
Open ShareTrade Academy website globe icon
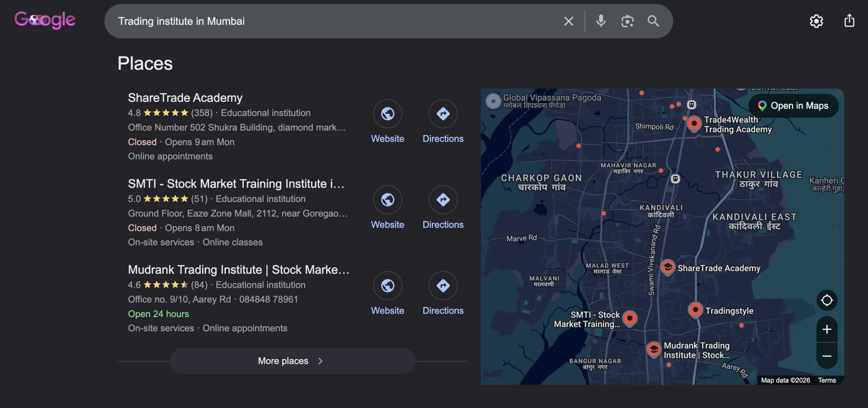(x=388, y=114)
